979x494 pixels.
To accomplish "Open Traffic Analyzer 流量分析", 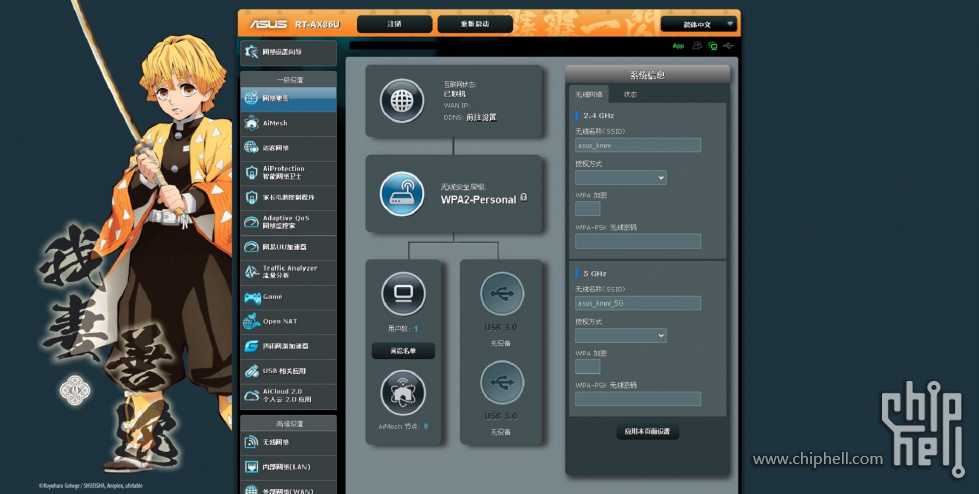I will point(288,272).
